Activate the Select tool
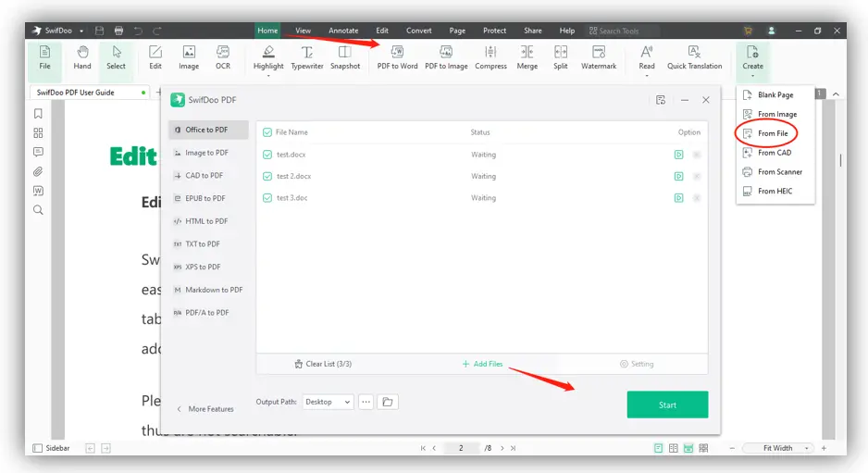 [116, 57]
